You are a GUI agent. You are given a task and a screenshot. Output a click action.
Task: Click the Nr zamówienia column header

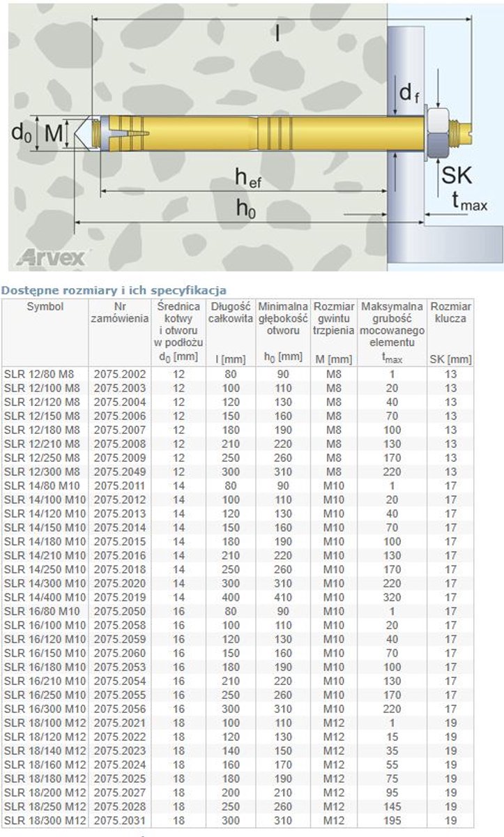(x=120, y=312)
